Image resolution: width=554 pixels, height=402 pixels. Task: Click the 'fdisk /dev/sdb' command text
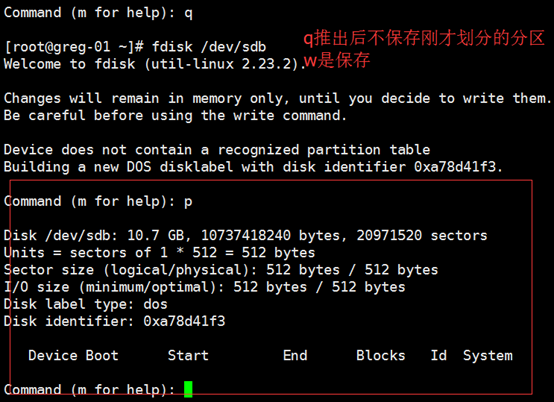(x=209, y=47)
